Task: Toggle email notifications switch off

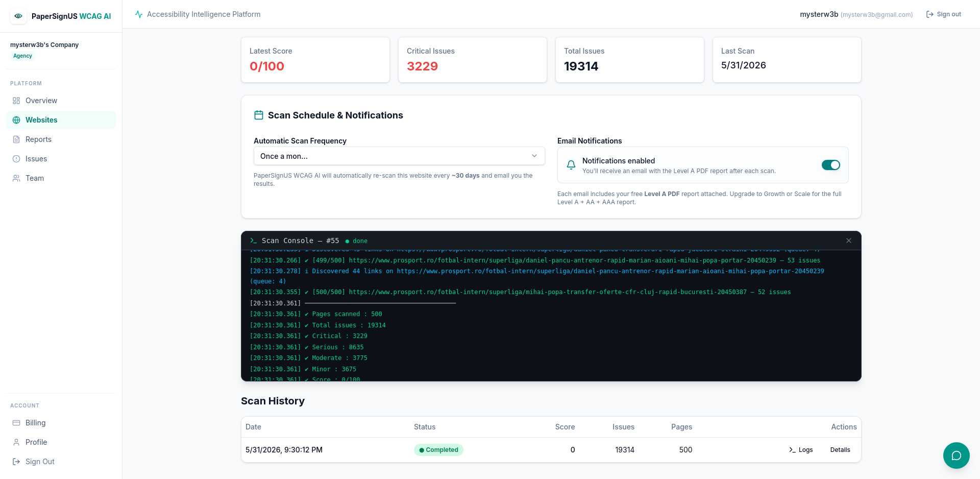Action: pyautogui.click(x=831, y=165)
